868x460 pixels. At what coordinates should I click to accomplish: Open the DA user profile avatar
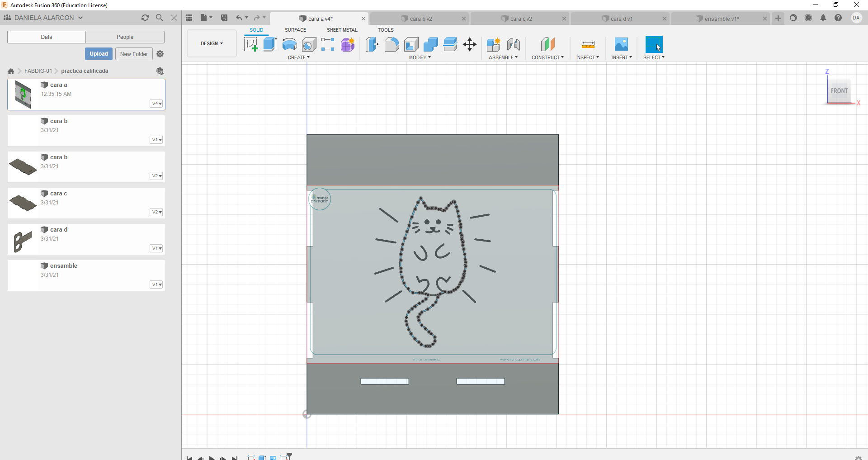[856, 18]
